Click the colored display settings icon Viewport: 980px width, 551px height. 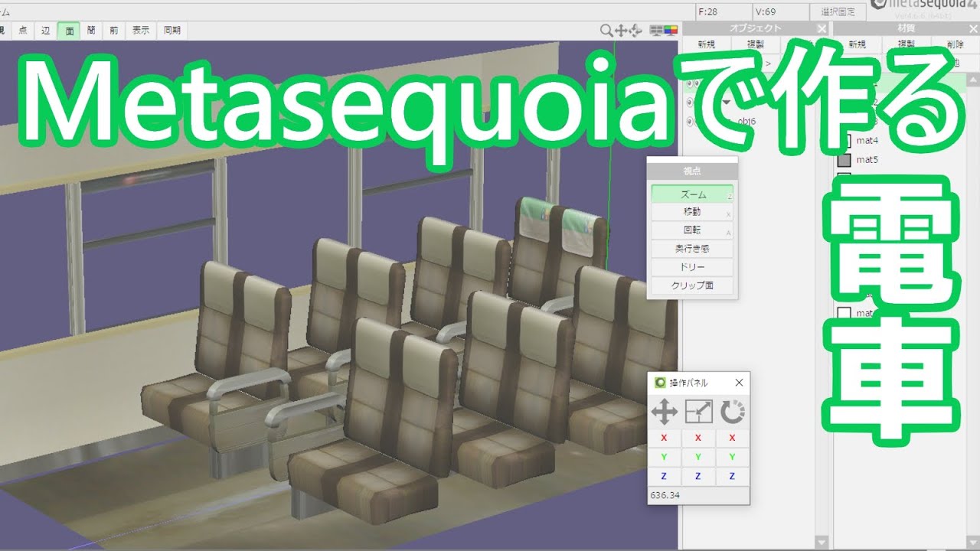click(x=671, y=31)
